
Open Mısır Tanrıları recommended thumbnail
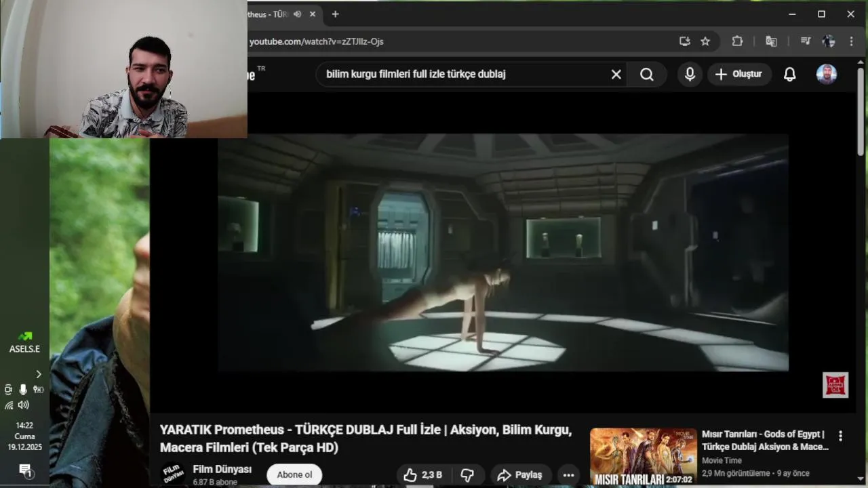(644, 457)
